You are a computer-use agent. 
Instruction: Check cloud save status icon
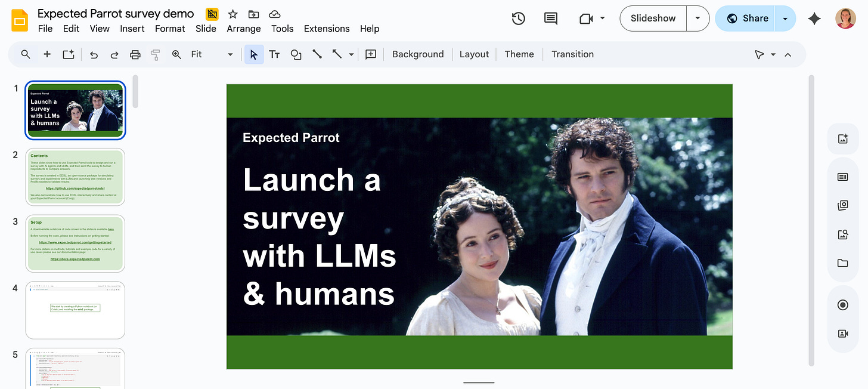coord(275,14)
